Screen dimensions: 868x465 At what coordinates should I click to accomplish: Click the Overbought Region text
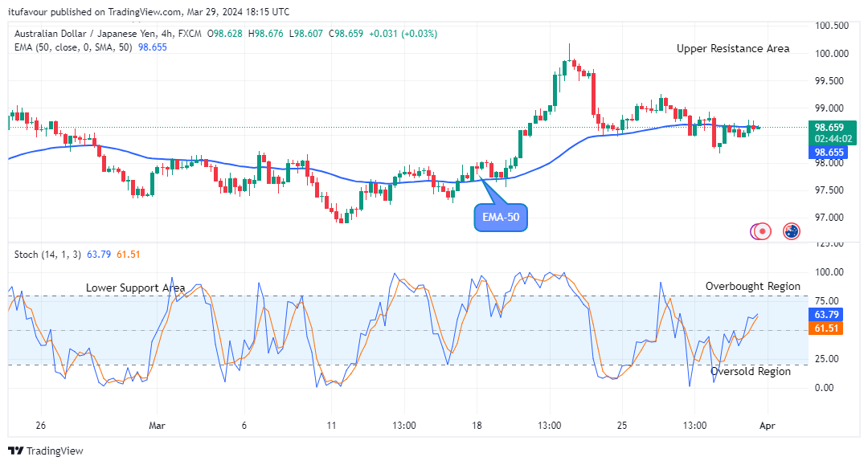pos(753,287)
